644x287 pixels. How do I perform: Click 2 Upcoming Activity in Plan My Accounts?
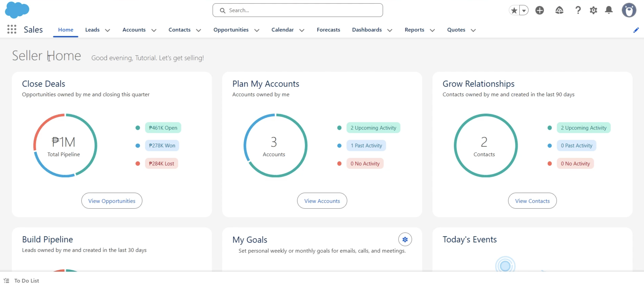click(x=373, y=128)
